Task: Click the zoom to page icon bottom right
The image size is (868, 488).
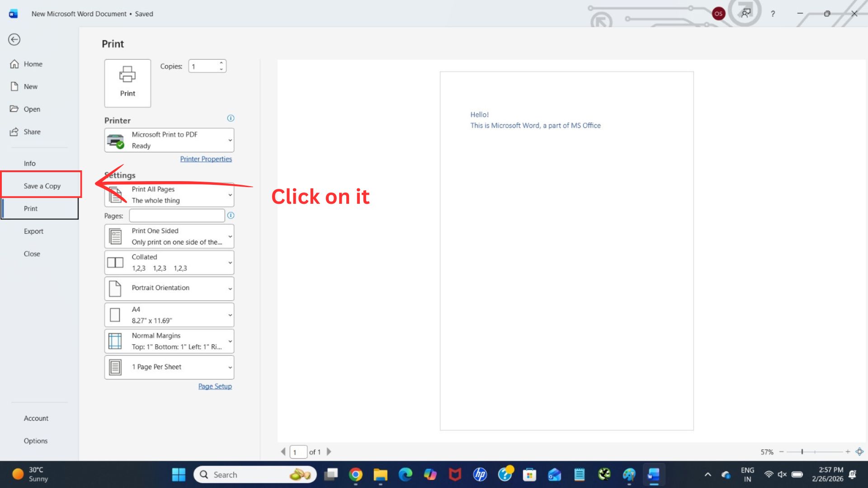Action: tap(859, 451)
